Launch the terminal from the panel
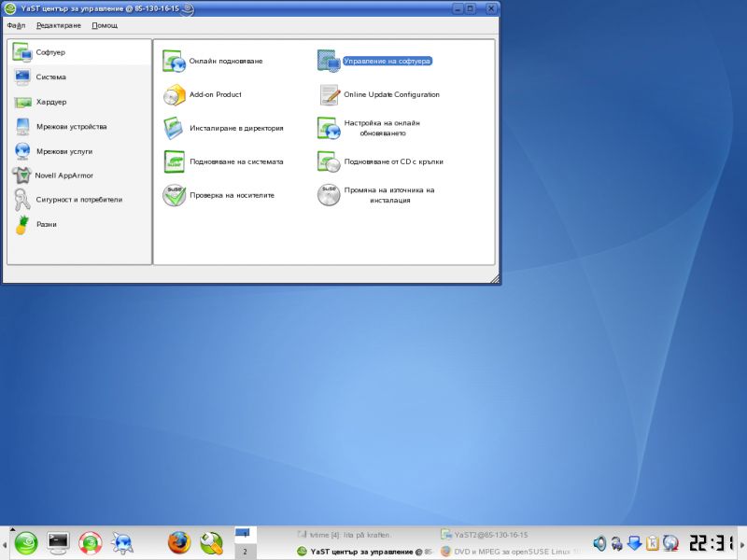This screenshot has width=747, height=560. 58,543
